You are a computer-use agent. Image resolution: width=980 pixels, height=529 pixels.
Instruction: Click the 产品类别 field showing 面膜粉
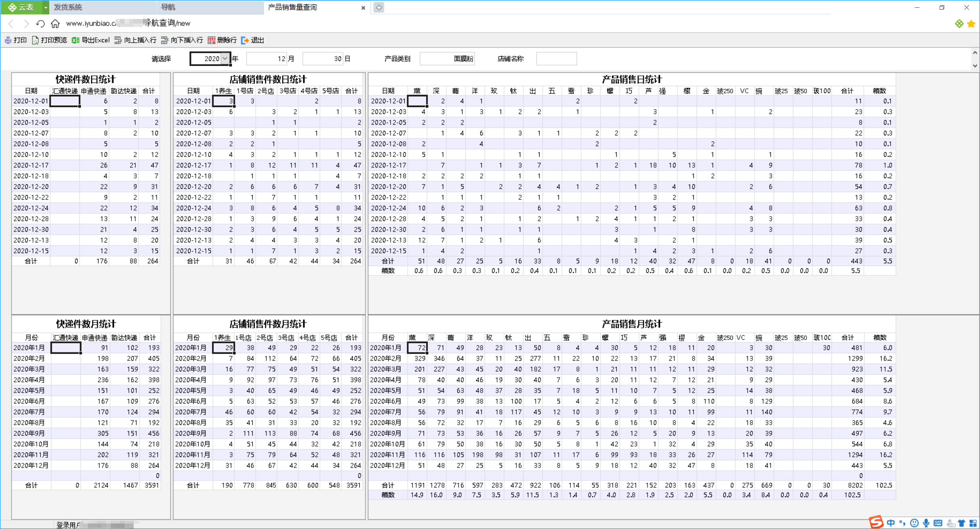click(x=447, y=59)
